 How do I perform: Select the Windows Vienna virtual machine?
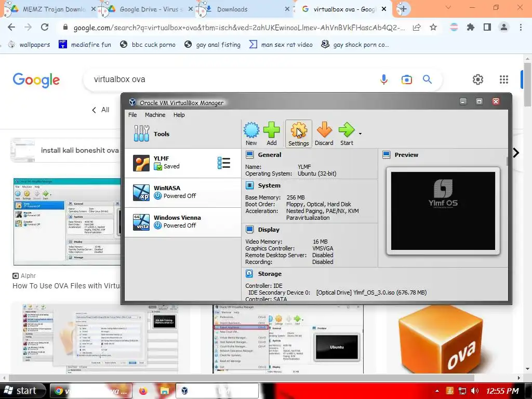[183, 222]
